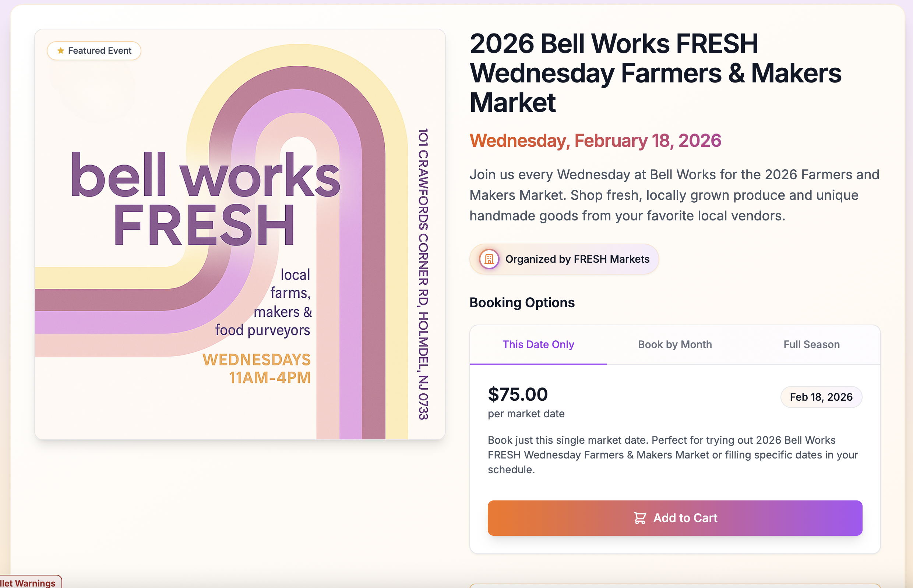Click the shopping cart icon
The width and height of the screenshot is (913, 588).
pyautogui.click(x=640, y=518)
